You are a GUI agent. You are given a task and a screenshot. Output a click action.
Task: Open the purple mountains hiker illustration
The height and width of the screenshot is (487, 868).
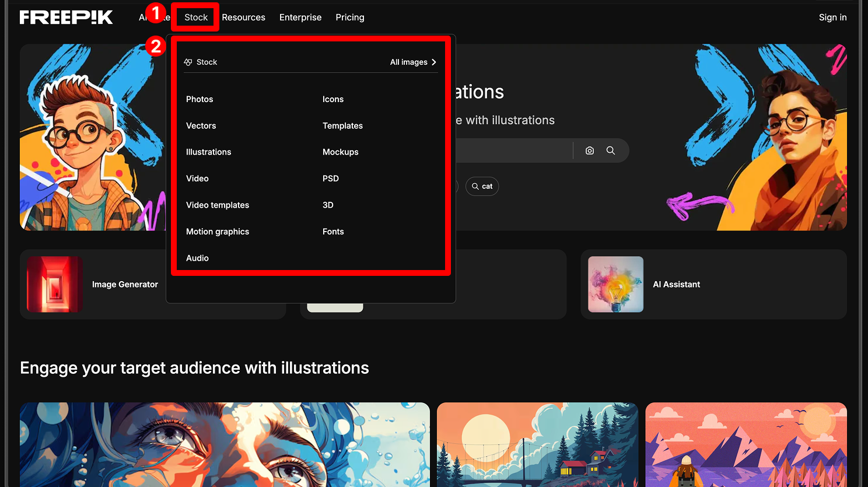coord(746,444)
